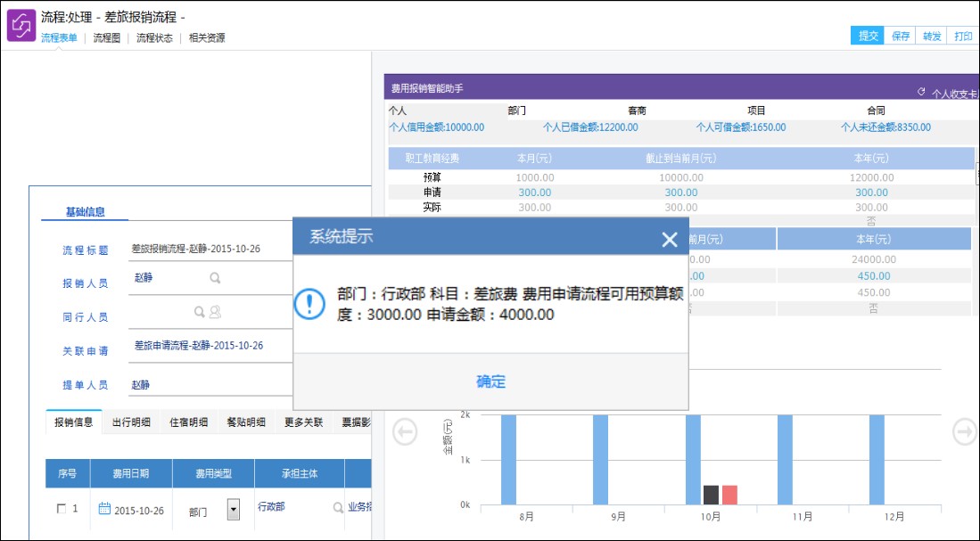Click magnifier icon in 同行人员 field

click(200, 312)
